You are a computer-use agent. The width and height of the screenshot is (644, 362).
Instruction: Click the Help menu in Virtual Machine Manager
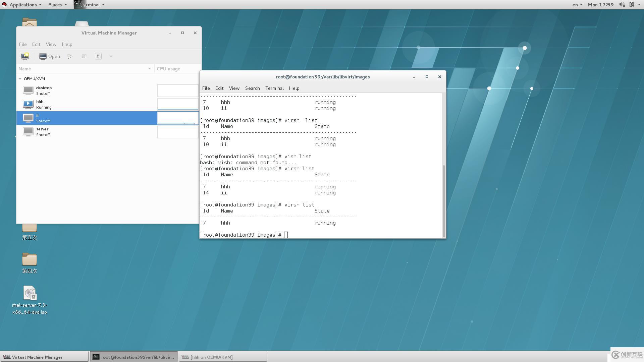pyautogui.click(x=67, y=44)
